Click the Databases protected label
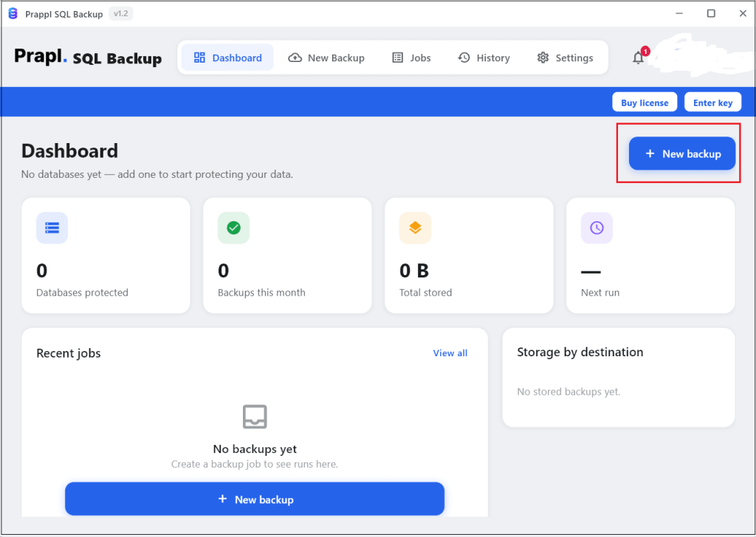This screenshot has height=537, width=756. 83,292
